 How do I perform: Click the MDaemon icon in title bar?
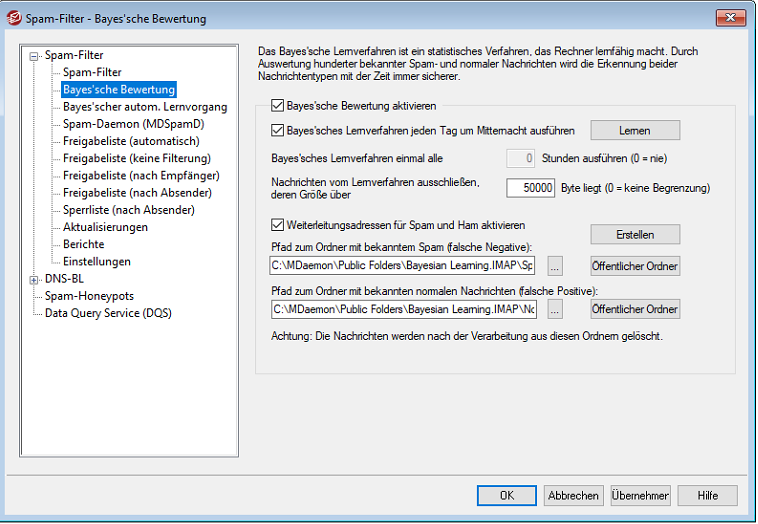click(x=14, y=16)
